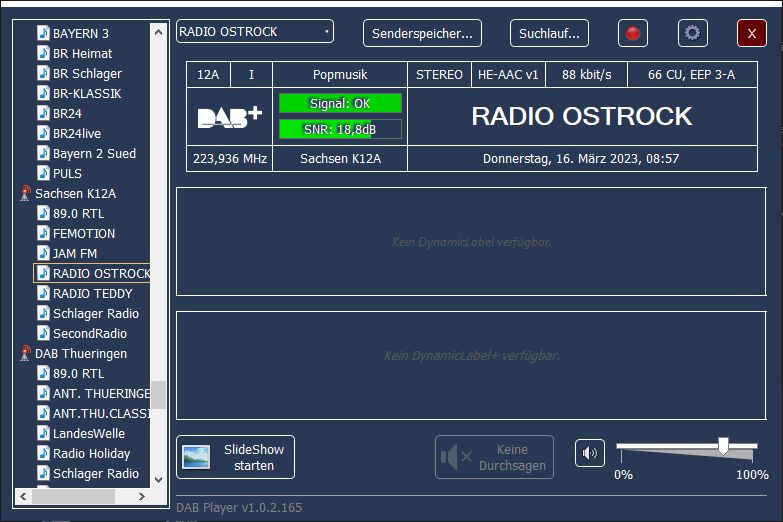Click the DAB+ logo
The height and width of the screenshot is (522, 783).
pyautogui.click(x=229, y=117)
